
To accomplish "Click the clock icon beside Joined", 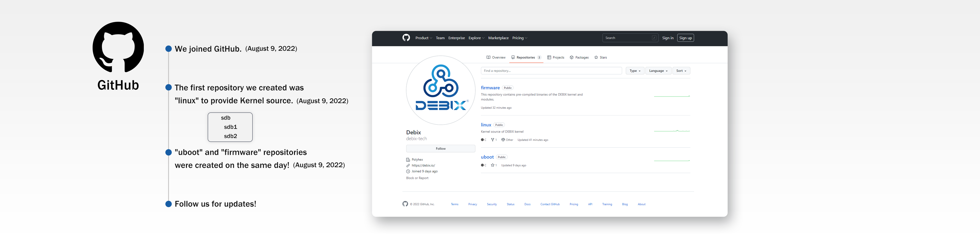I will pos(408,171).
